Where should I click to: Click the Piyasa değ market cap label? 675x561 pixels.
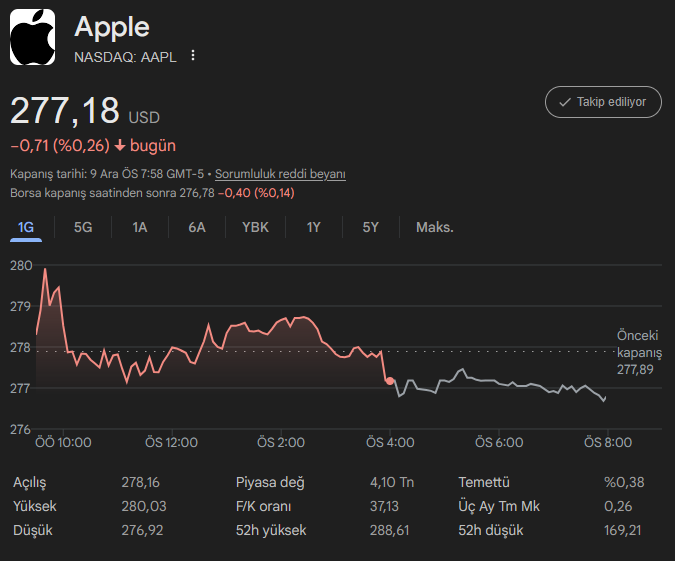[270, 482]
